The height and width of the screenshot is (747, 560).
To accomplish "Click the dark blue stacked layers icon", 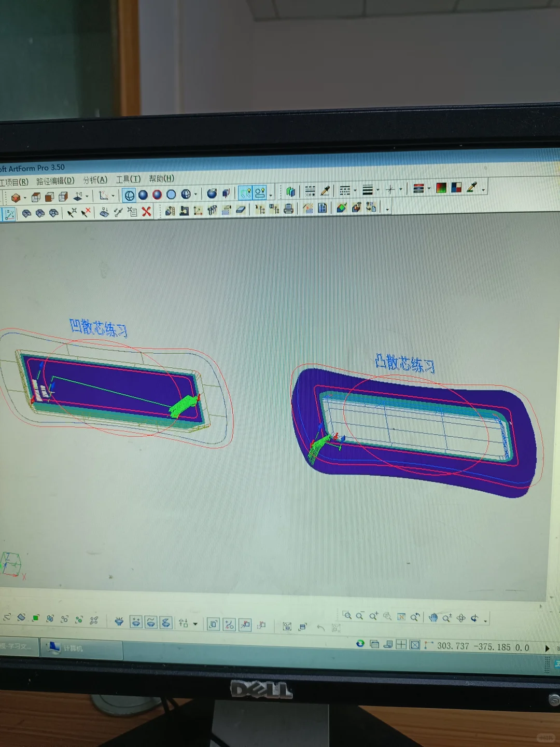I will 226,193.
